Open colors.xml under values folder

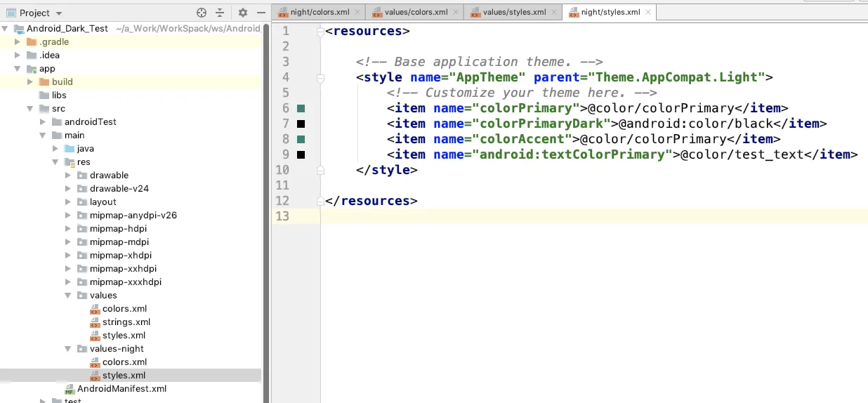(x=124, y=309)
